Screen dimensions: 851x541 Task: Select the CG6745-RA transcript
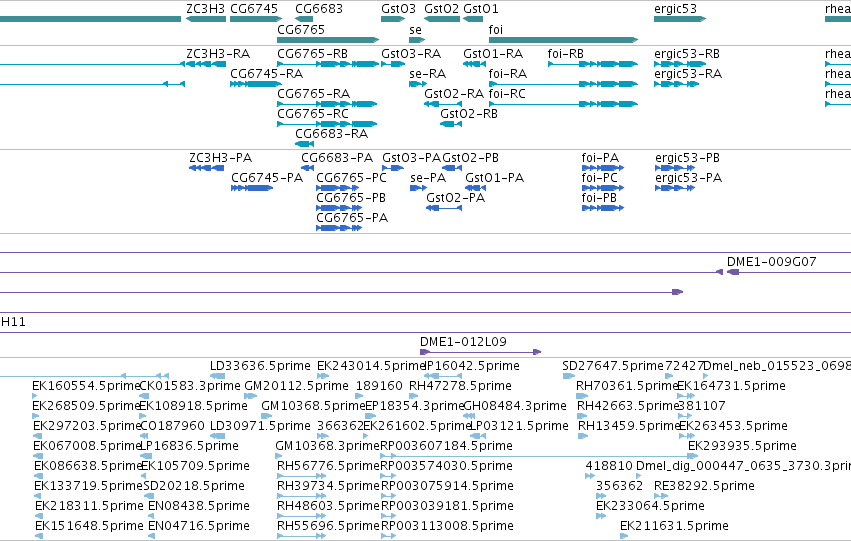(256, 84)
